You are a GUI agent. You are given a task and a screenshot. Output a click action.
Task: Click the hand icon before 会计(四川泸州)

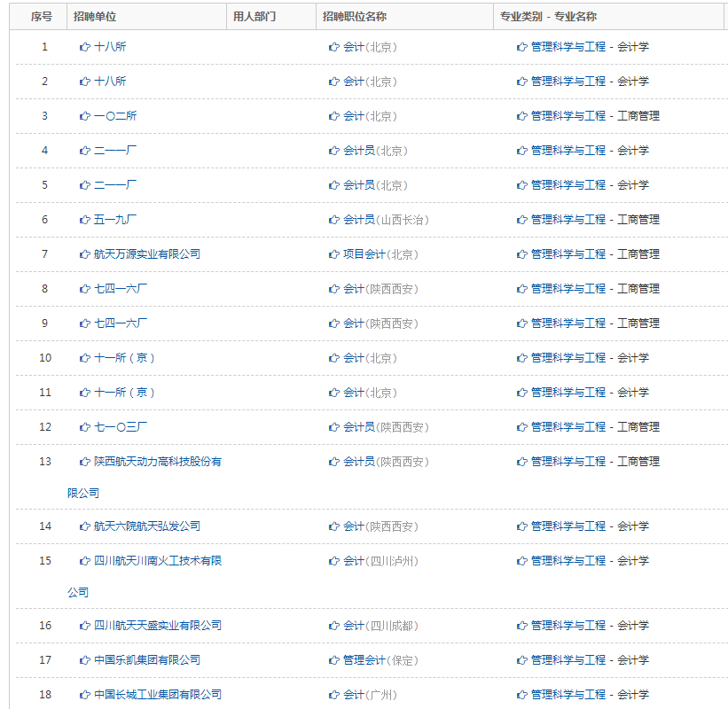[x=333, y=561]
